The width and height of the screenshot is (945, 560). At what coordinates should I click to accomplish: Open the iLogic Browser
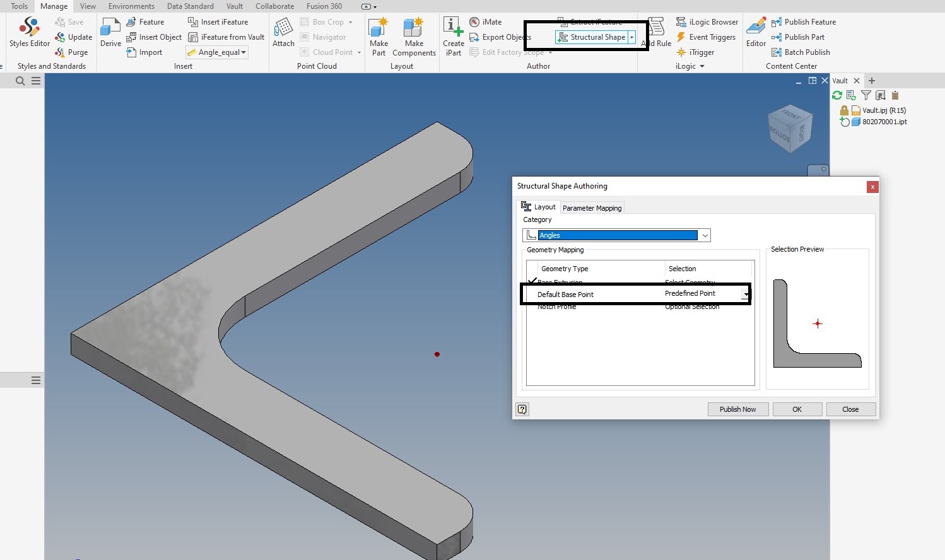pos(707,22)
